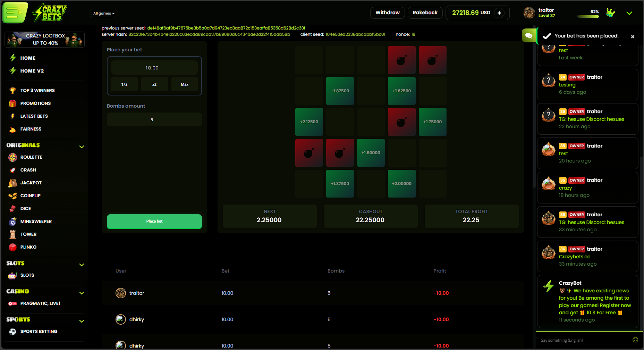This screenshot has height=350, width=644.
Task: Click avatar of 'crazy' chat message
Action: coord(549,184)
